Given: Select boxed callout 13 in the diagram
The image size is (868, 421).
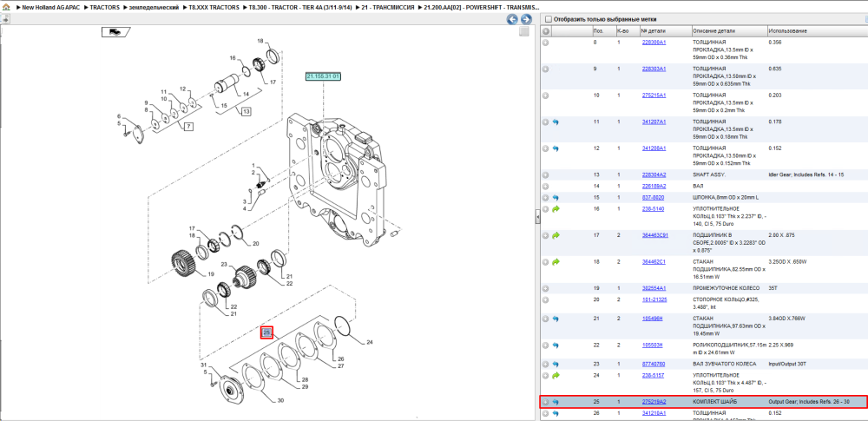Looking at the screenshot, I should [246, 111].
